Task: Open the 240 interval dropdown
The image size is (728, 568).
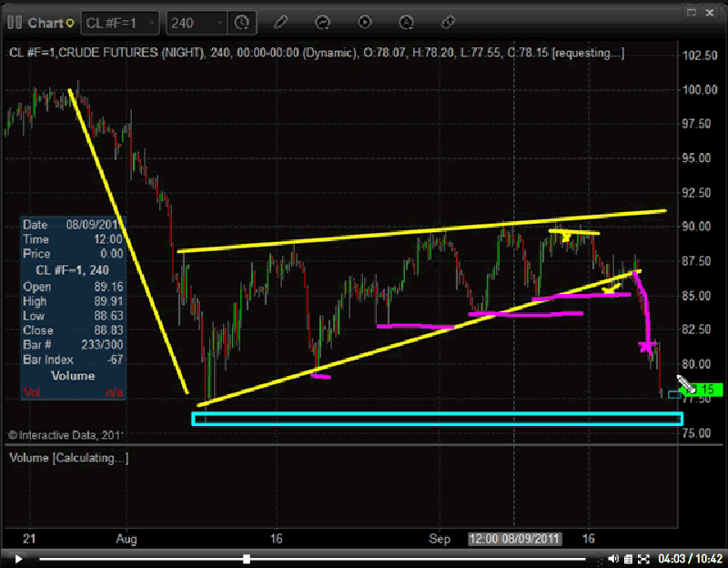Action: (x=197, y=23)
